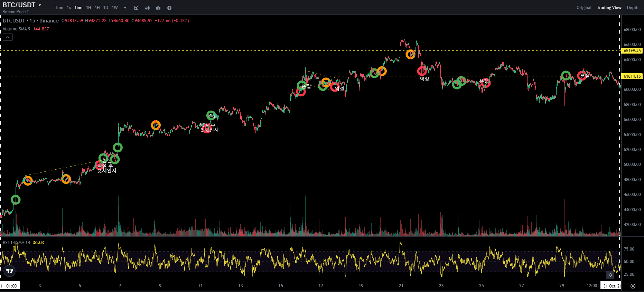Click the 61814.16 price line label
This screenshot has width=644, height=292.
click(x=632, y=76)
